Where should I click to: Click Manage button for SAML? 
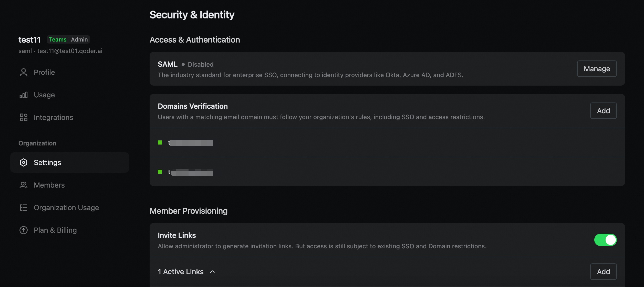point(597,69)
